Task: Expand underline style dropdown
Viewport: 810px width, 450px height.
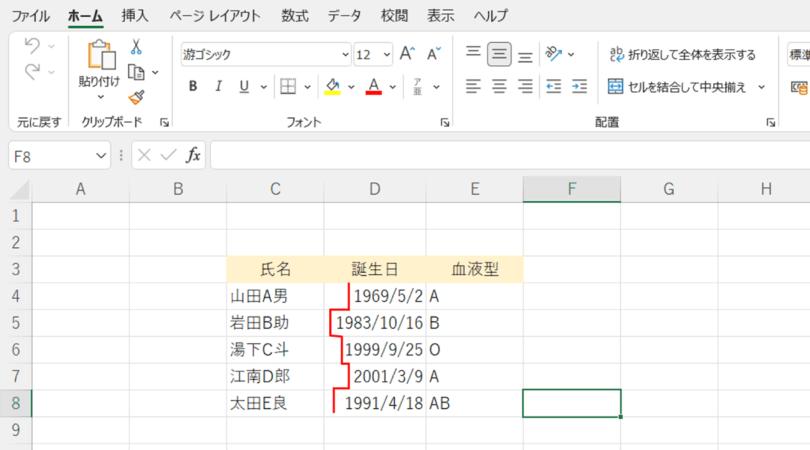Action: (263, 87)
